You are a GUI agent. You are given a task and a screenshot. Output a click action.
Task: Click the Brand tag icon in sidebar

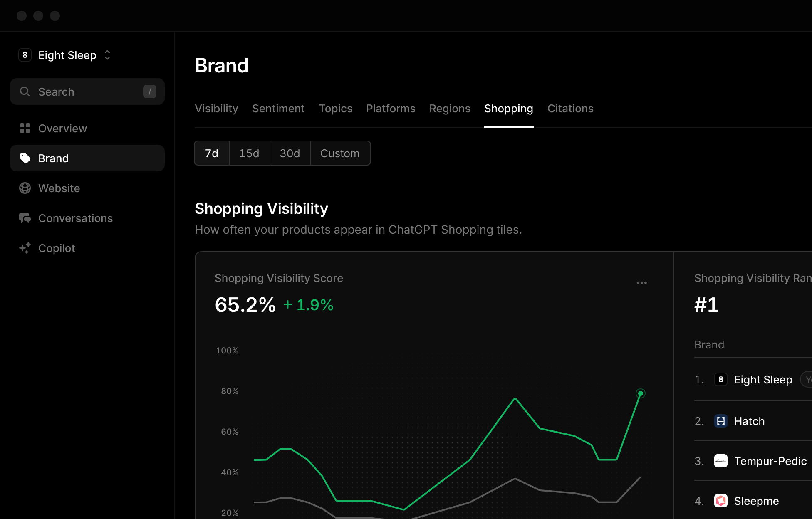click(x=25, y=158)
